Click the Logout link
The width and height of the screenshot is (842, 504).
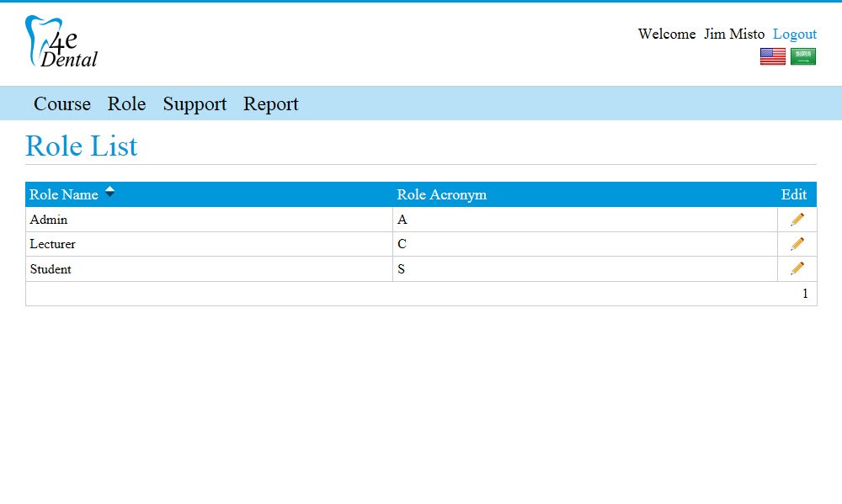[795, 34]
